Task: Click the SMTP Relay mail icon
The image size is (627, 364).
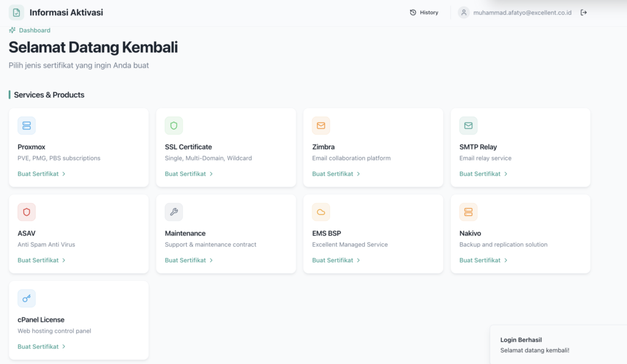Action: (468, 125)
